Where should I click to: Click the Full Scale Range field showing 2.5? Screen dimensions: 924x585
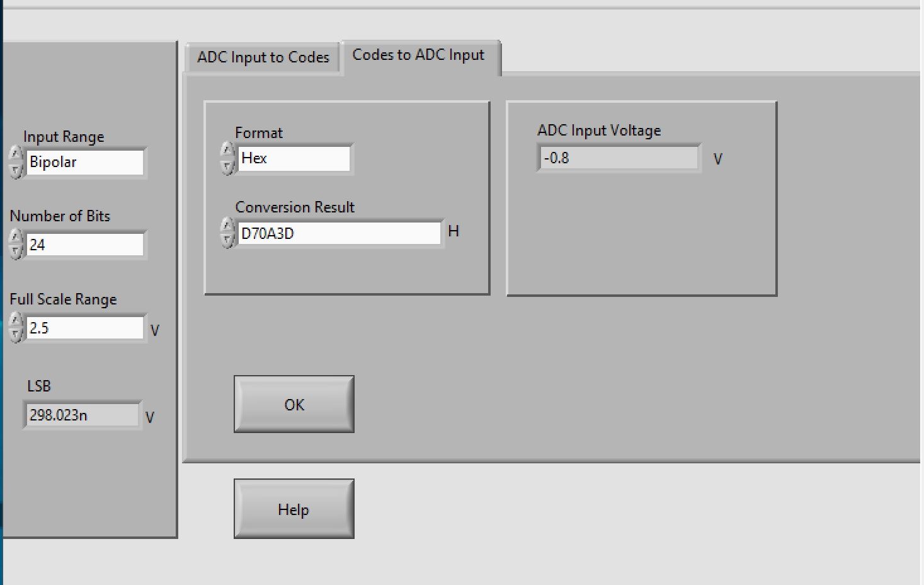(85, 328)
